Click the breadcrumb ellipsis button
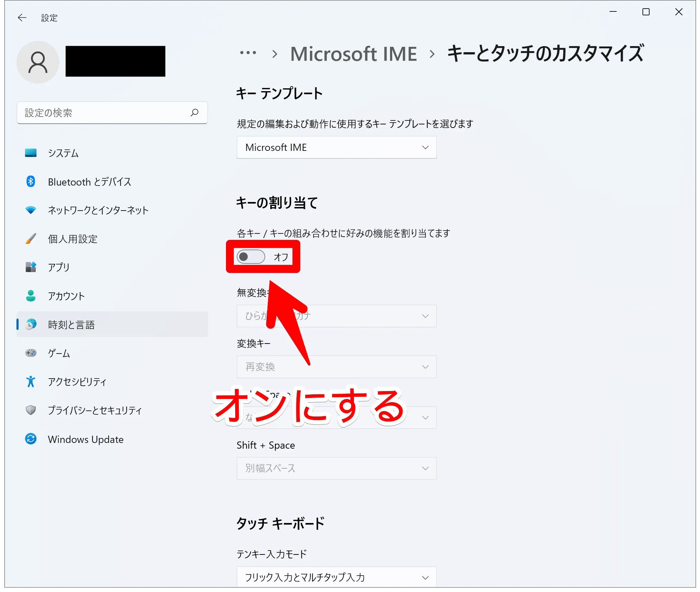This screenshot has height=592, width=700. point(248,53)
